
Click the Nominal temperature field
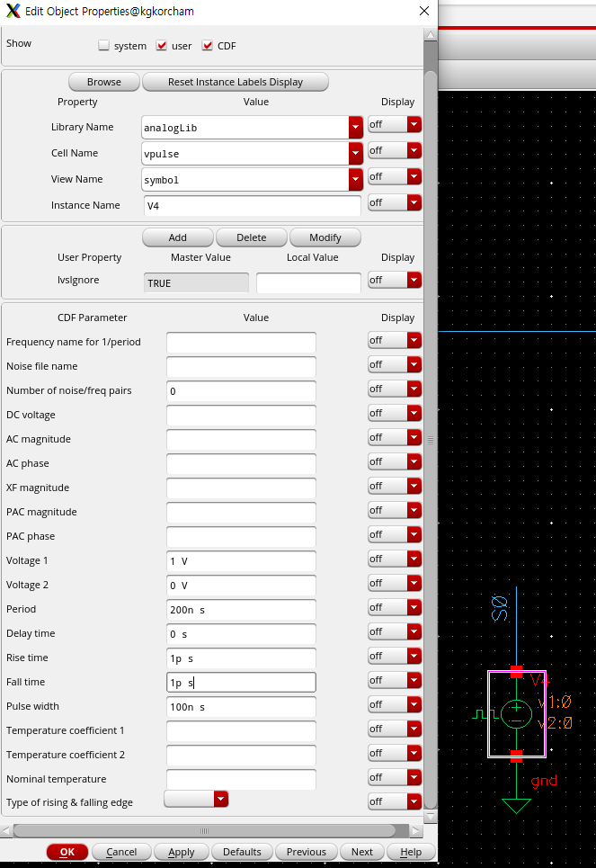pyautogui.click(x=241, y=780)
